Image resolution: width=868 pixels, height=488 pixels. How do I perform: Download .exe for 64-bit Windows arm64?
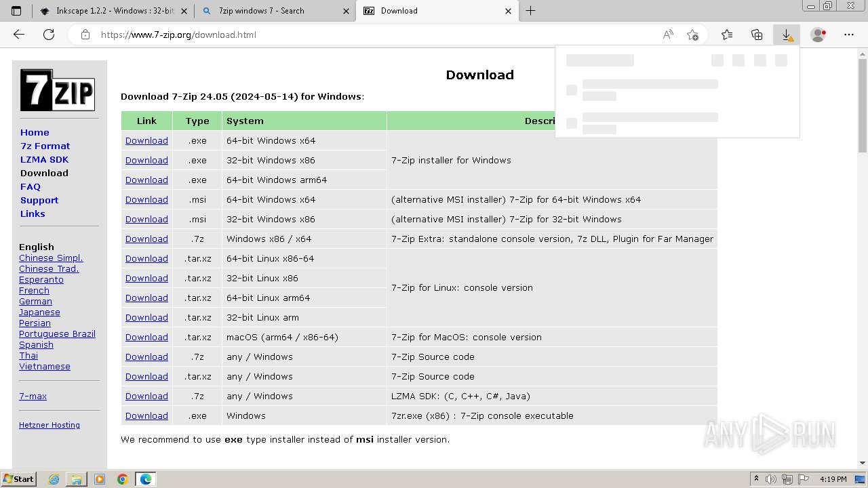[146, 180]
